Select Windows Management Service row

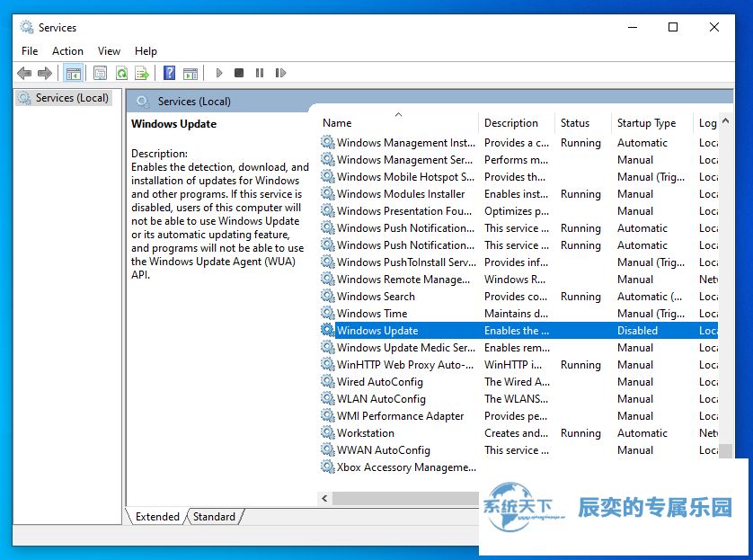[518, 159]
